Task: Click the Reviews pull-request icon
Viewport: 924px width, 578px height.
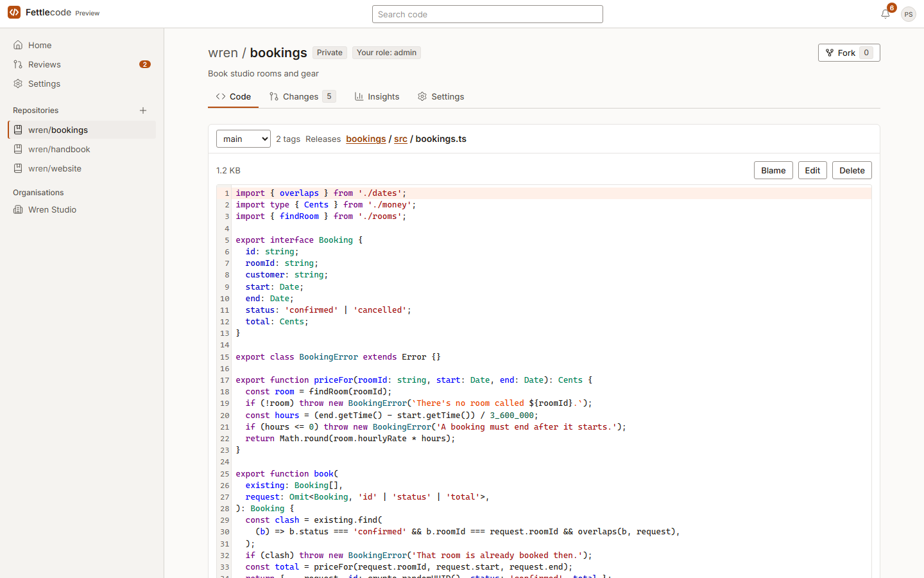Action: [x=18, y=64]
